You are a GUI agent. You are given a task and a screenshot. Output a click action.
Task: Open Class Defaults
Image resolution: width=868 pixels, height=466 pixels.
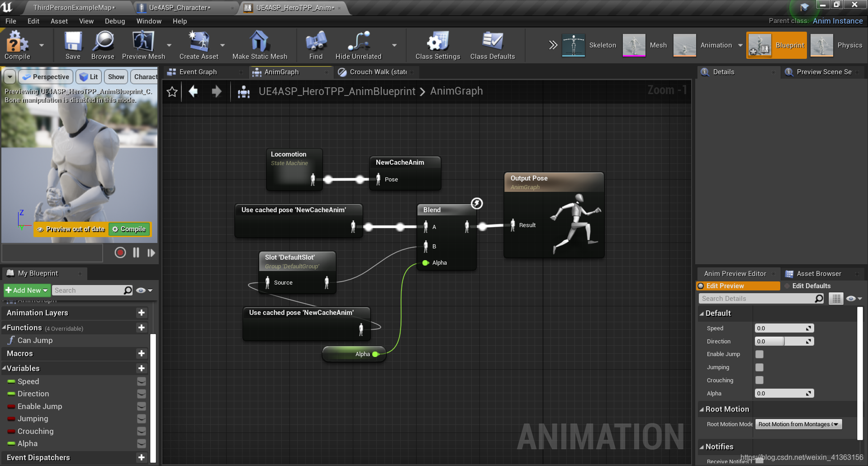coord(492,45)
